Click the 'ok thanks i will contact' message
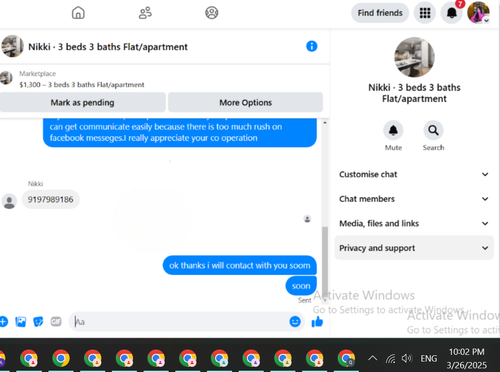500x372 pixels. [239, 265]
